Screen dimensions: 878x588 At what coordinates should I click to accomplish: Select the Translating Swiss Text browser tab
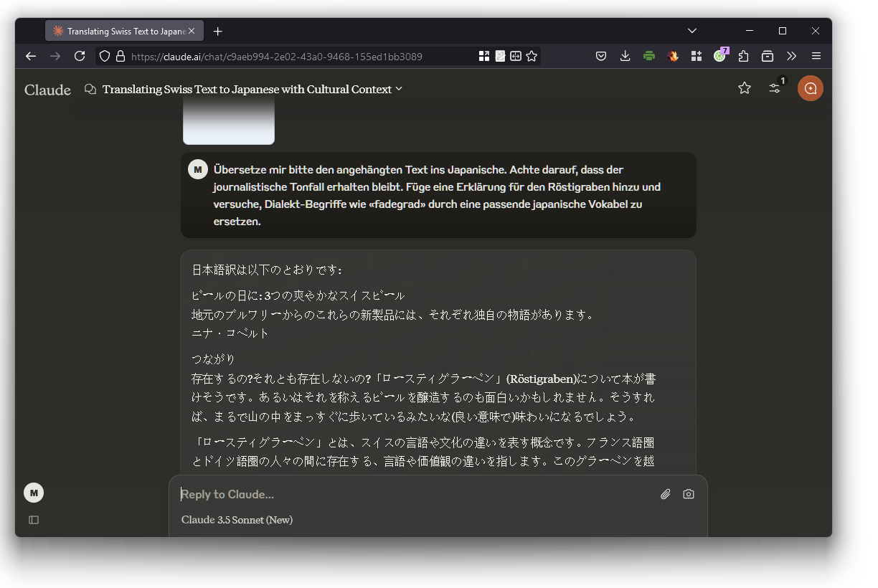pyautogui.click(x=124, y=32)
